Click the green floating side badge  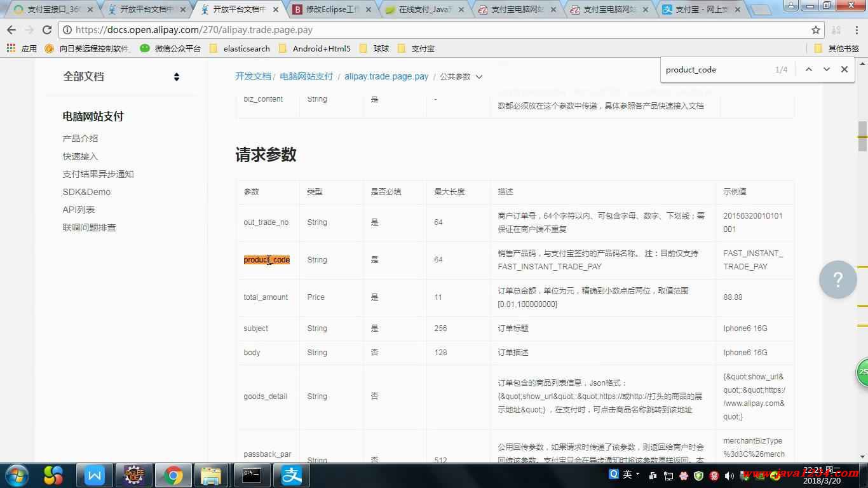click(862, 372)
